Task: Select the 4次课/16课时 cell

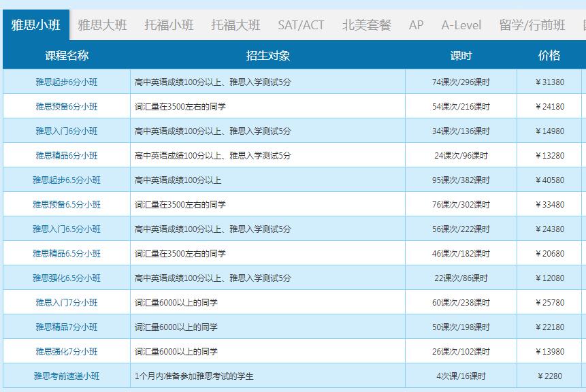Action: tap(461, 376)
